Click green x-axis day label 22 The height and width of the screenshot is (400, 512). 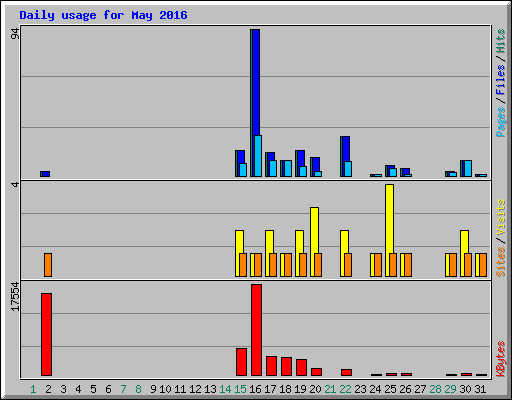[x=345, y=389]
